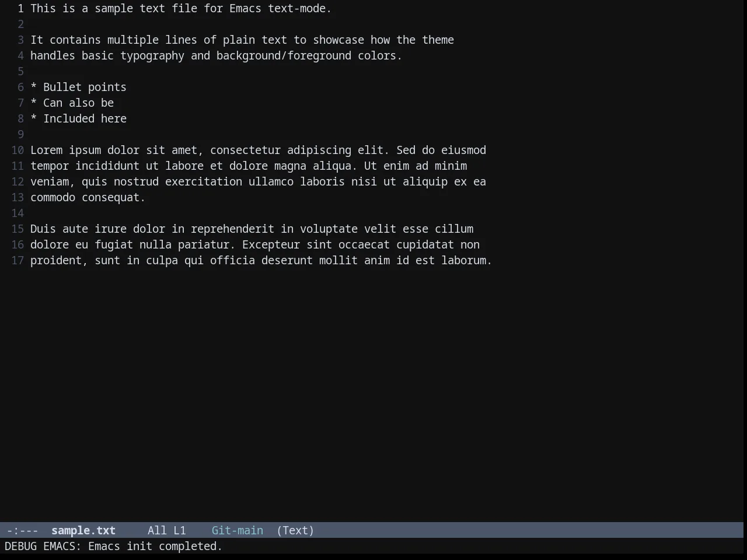Click the word 'reprehenderit' in line 15
Viewport: 747px width, 560px height.
(x=232, y=229)
